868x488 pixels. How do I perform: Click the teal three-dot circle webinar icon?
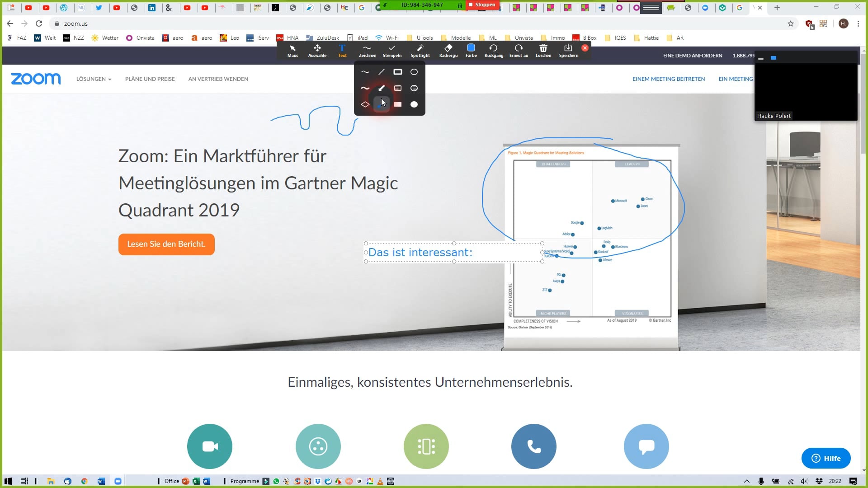318,446
